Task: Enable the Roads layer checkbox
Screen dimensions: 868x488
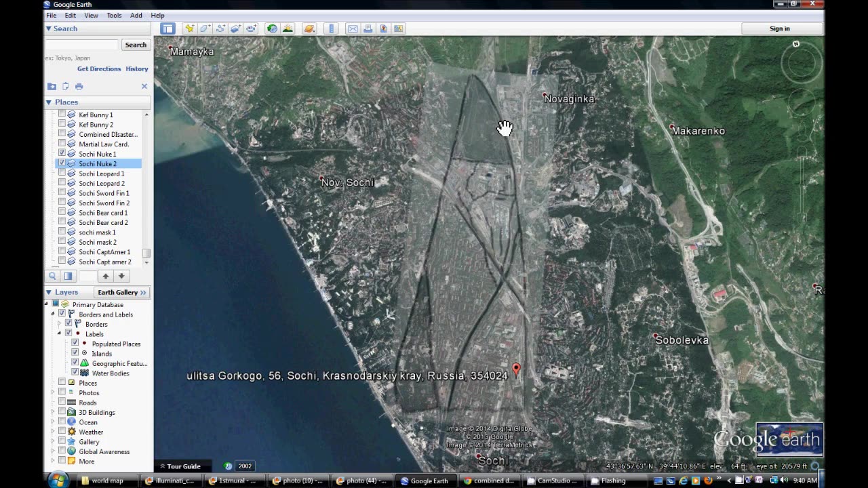Action: click(62, 403)
